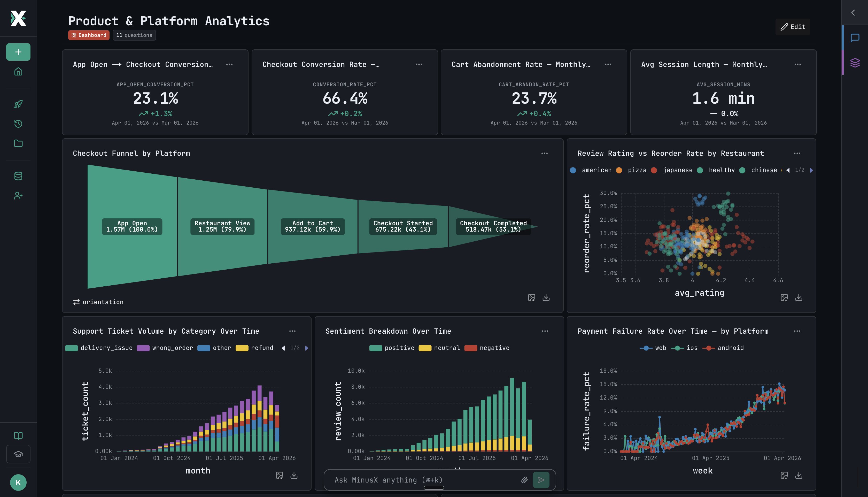Toggle pizza series in scatter legend
Viewport: 868px width, 497px height.
pyautogui.click(x=632, y=170)
